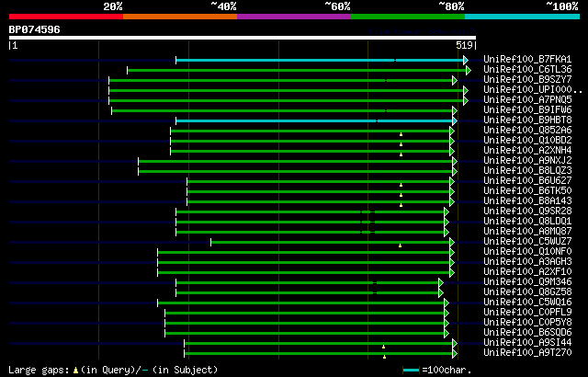
Task: Open the UniRef100_A8MQ87 hit label
Action: coord(527,232)
